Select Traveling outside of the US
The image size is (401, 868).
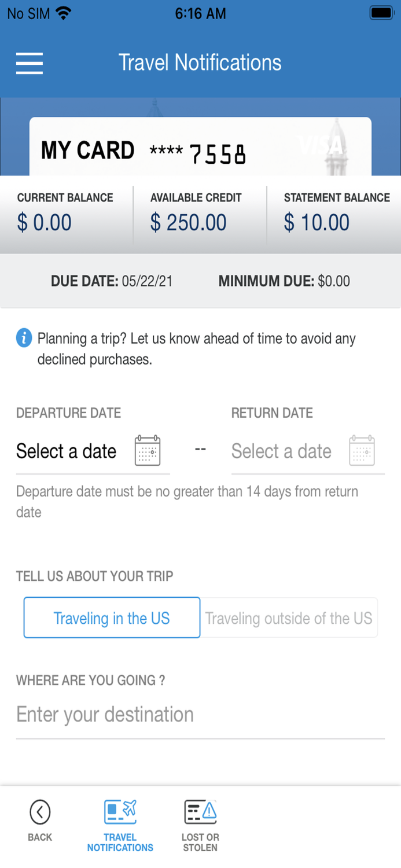click(x=289, y=618)
